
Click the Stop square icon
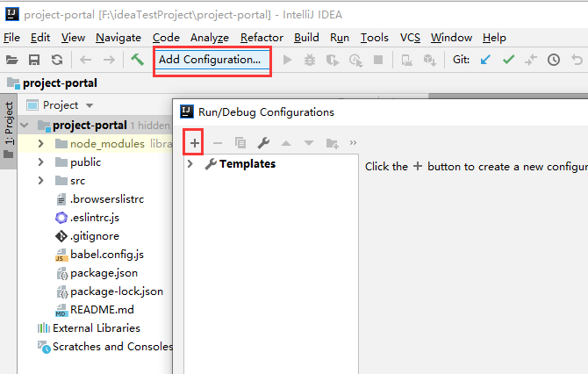click(x=378, y=60)
